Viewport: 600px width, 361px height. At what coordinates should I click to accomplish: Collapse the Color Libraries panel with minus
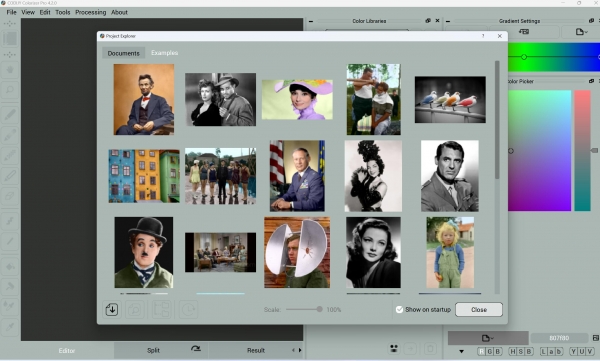point(311,21)
